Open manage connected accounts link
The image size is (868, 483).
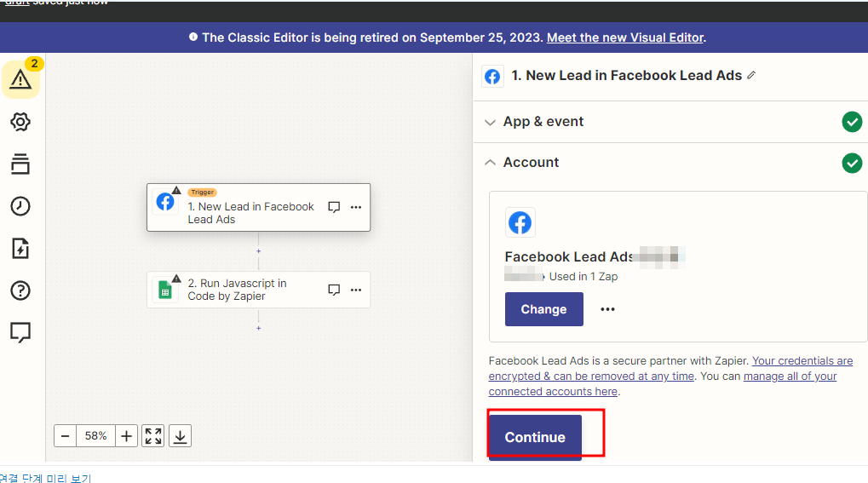663,384
